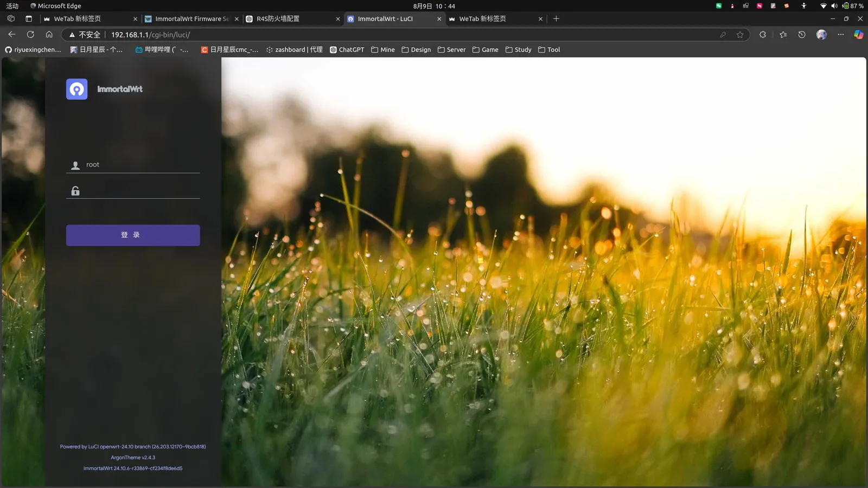This screenshot has height=488, width=868.
Task: Click the ImmortalWrt logo icon
Action: [x=76, y=89]
